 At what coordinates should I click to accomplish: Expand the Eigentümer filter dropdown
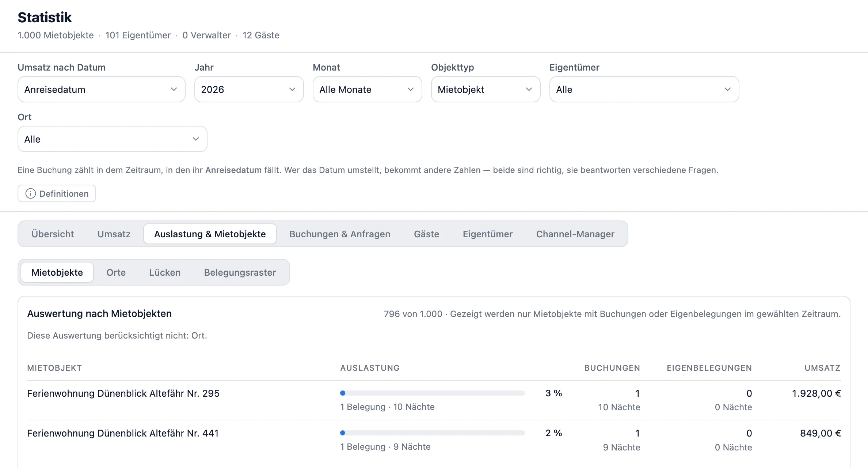[644, 89]
